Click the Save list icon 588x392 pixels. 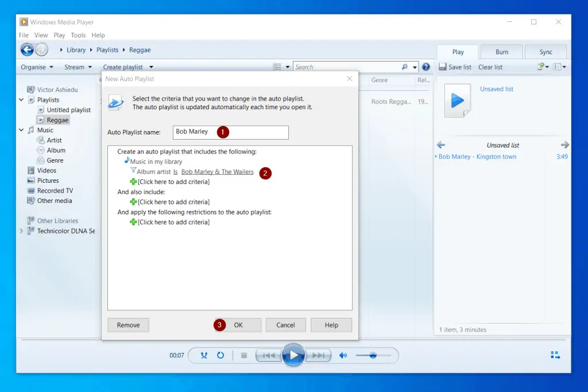point(443,67)
